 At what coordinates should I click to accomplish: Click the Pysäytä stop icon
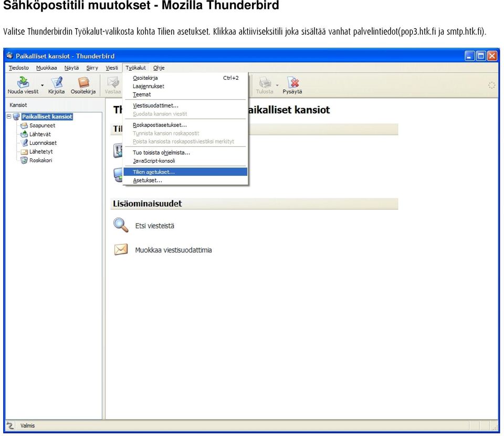click(292, 82)
